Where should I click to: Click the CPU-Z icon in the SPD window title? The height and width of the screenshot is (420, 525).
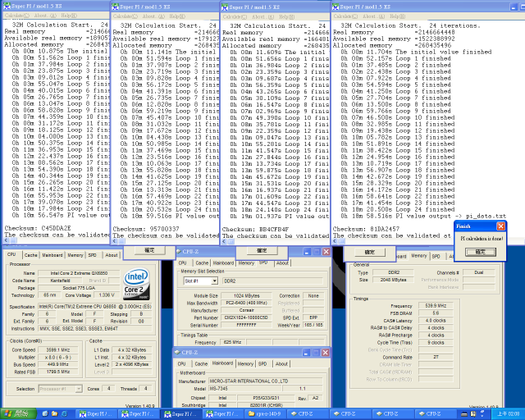pyautogui.click(x=179, y=252)
